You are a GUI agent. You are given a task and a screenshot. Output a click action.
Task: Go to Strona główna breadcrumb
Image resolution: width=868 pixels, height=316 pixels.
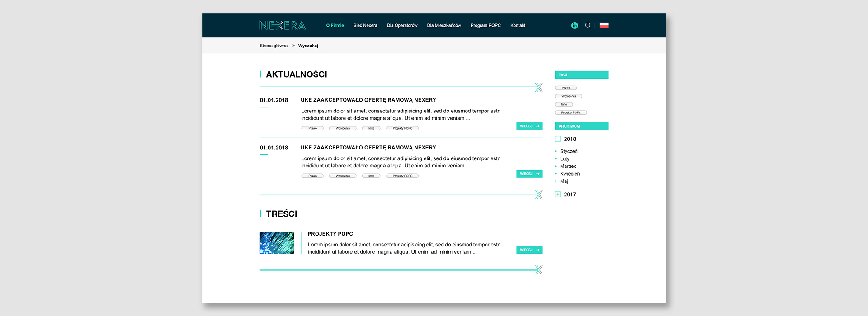click(x=274, y=46)
